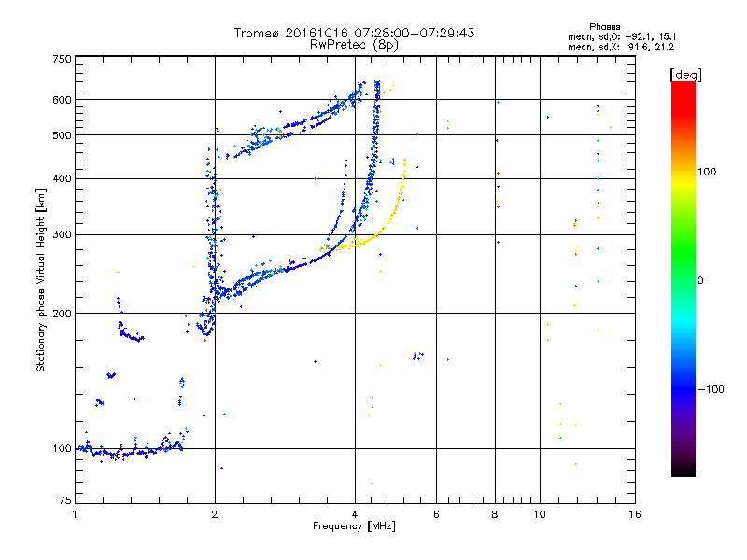The image size is (747, 560).
Task: Click the 6 frequency tick label
Action: pyautogui.click(x=436, y=514)
